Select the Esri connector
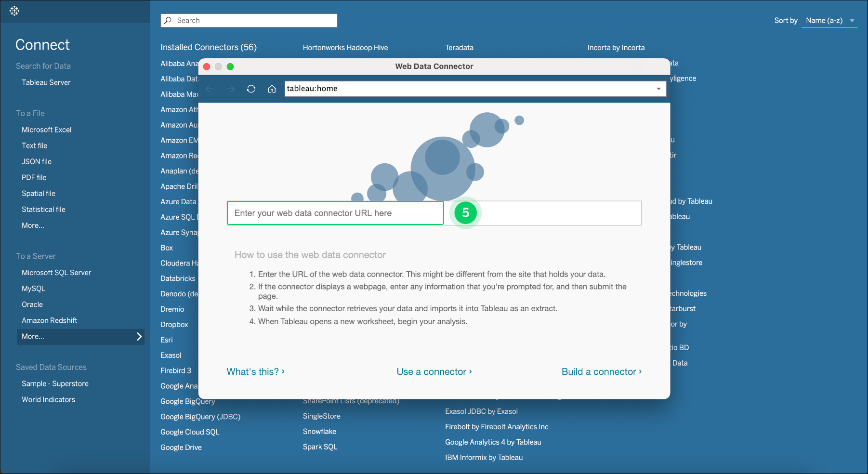 point(167,340)
